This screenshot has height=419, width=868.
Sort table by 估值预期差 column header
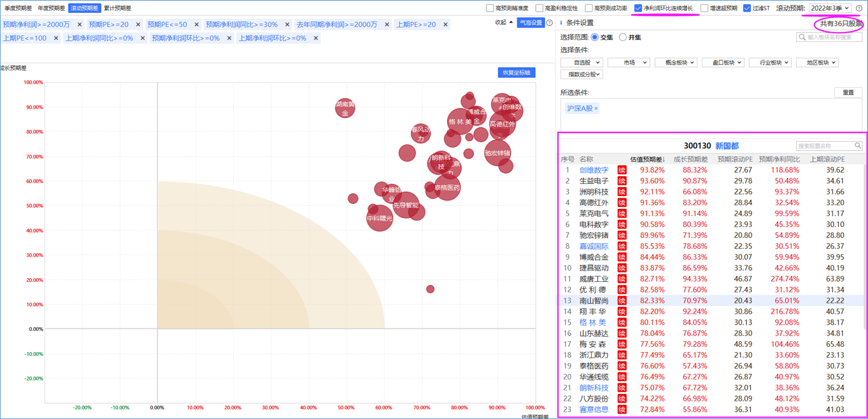point(648,159)
